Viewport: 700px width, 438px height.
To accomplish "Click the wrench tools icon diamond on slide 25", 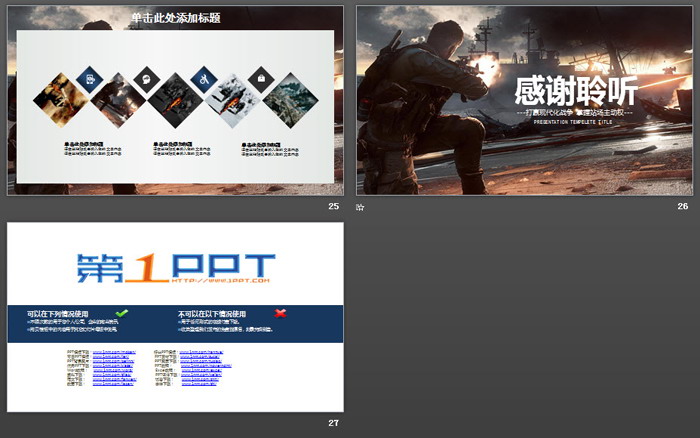I will (x=204, y=79).
